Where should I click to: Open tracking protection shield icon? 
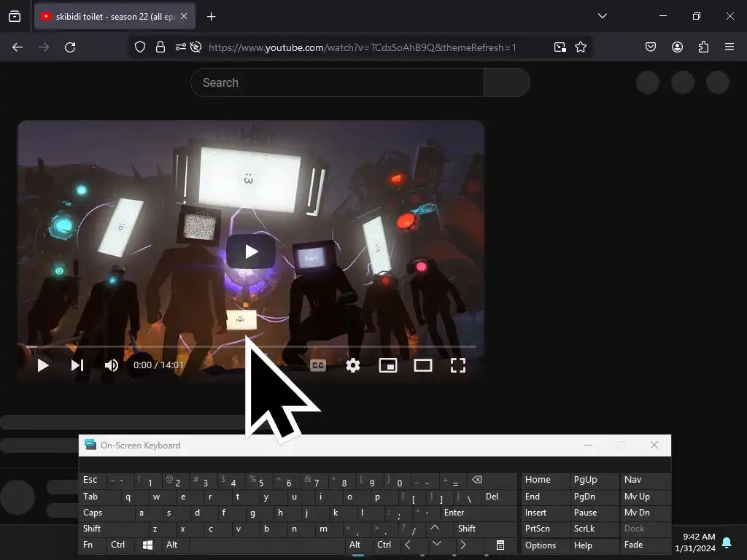[x=139, y=47]
